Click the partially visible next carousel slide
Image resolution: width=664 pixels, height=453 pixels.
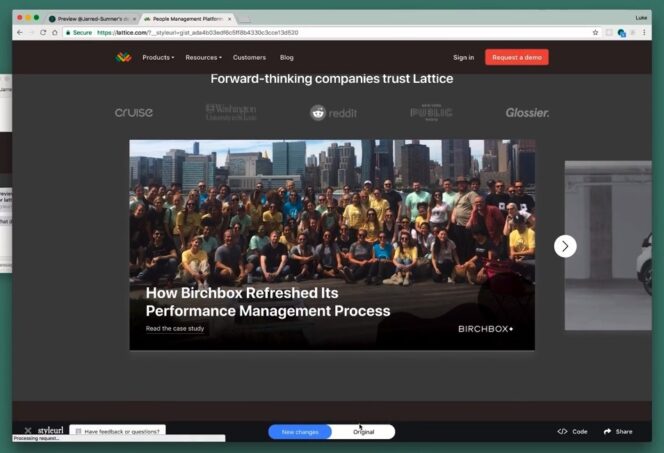click(608, 246)
